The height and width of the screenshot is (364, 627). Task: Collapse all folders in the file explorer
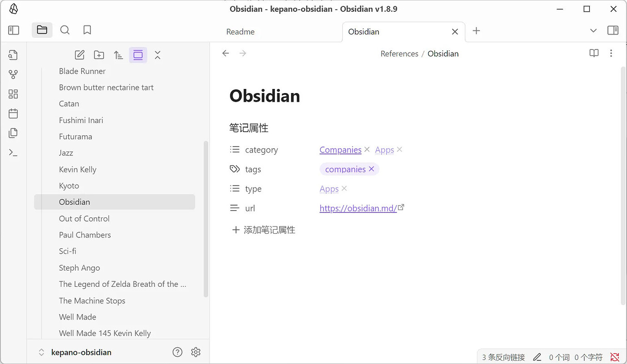(157, 54)
